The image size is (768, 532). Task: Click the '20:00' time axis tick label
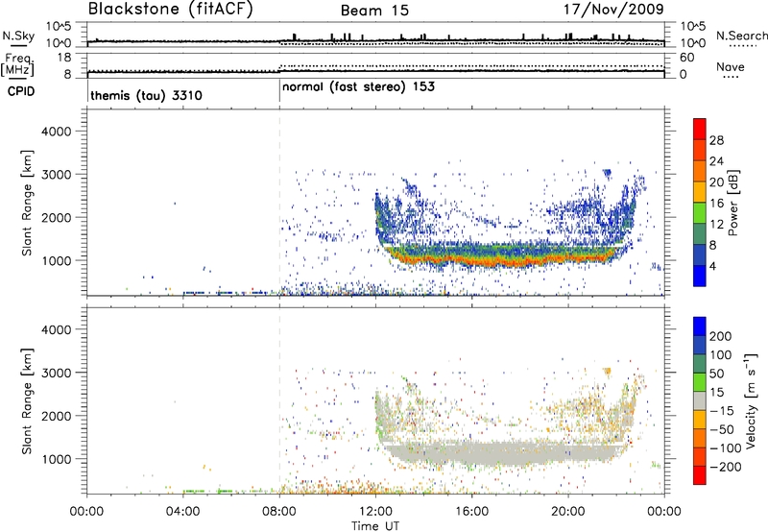(x=568, y=511)
